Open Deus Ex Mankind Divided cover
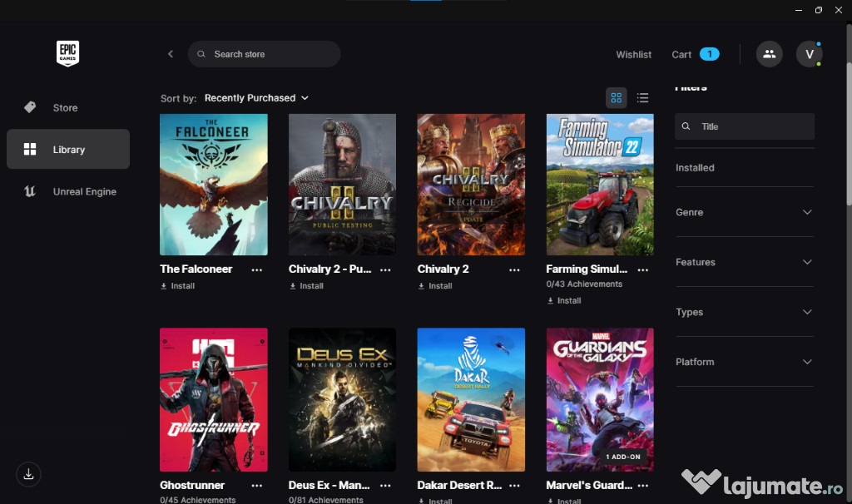 coord(342,400)
